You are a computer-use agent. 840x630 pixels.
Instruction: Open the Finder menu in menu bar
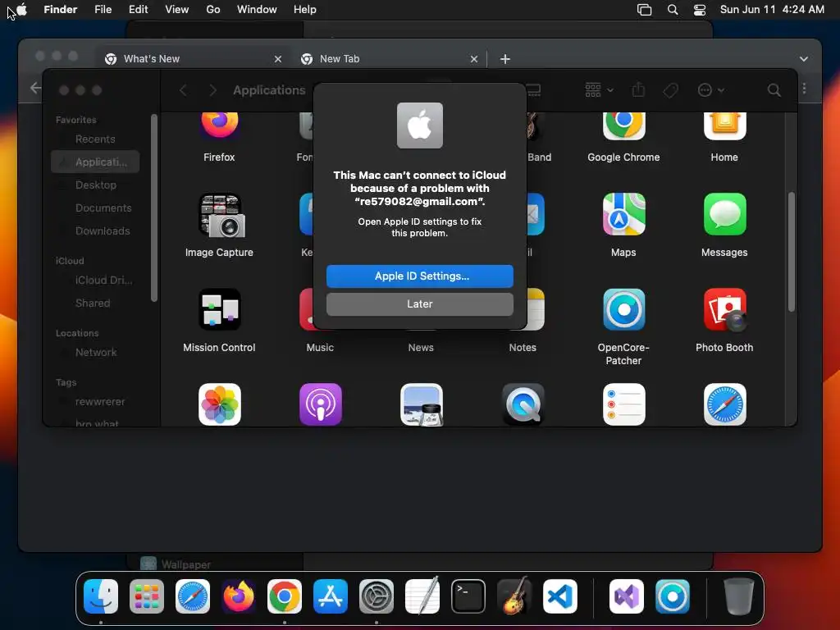click(61, 10)
